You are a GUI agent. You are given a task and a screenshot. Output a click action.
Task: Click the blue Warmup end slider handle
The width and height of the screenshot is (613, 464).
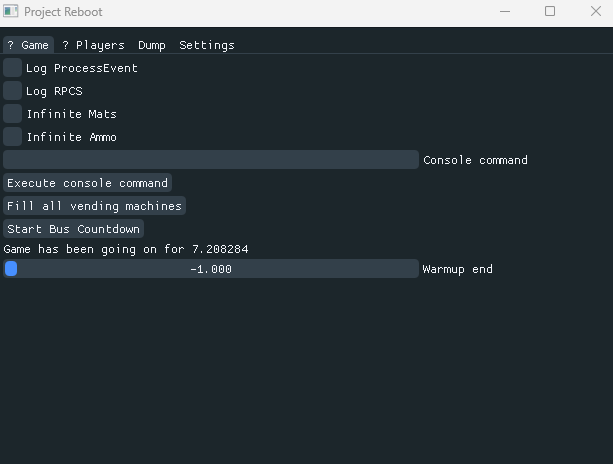11,269
